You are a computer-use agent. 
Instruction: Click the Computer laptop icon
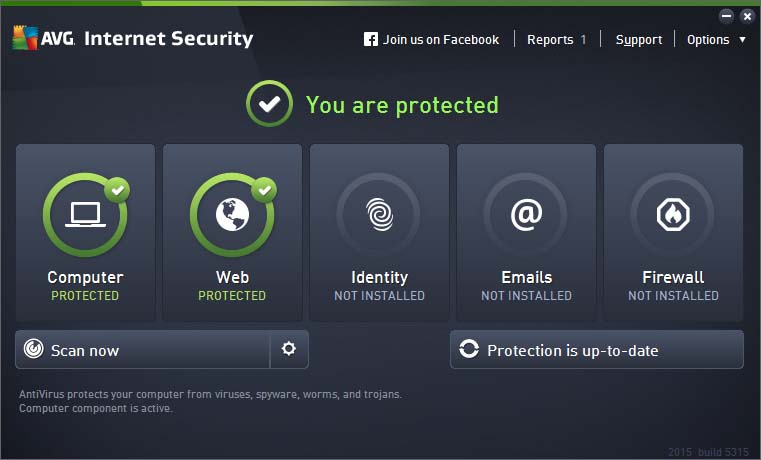point(85,214)
